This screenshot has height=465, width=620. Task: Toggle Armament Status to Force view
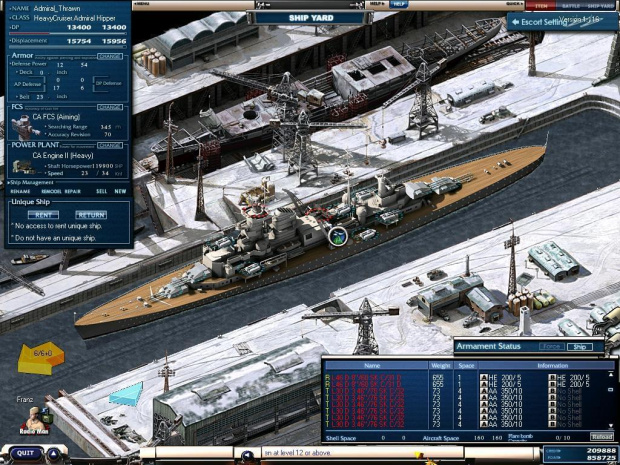coord(550,347)
